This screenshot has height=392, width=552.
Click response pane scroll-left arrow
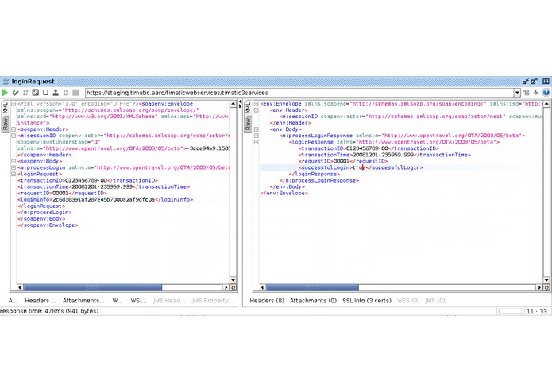[x=262, y=287]
